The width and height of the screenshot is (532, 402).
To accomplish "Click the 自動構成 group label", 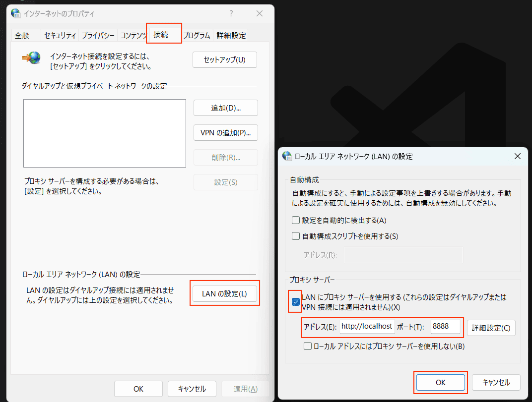I will tap(304, 180).
